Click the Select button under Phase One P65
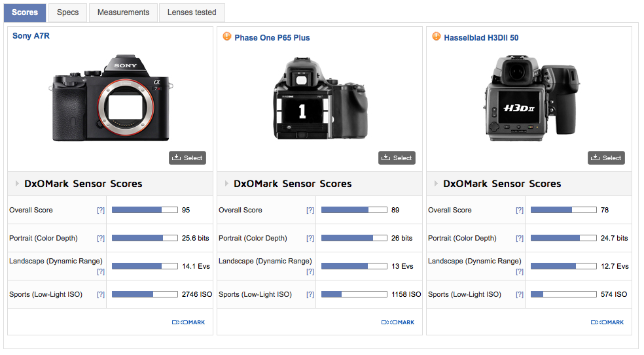The height and width of the screenshot is (355, 644). 397,158
